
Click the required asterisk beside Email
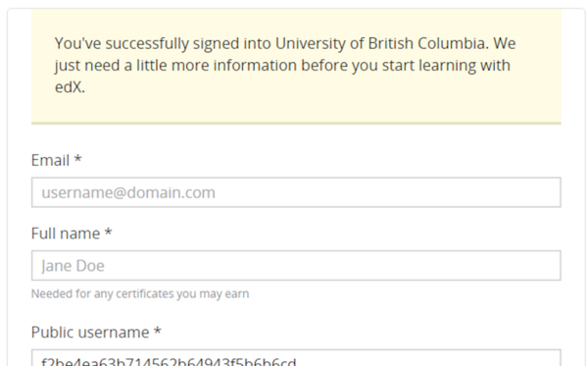pos(77,159)
